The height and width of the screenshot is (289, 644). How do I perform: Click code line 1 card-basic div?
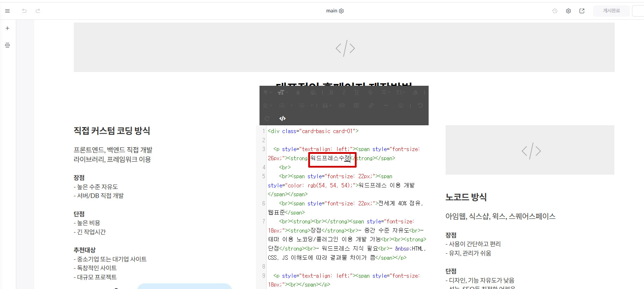pos(313,131)
